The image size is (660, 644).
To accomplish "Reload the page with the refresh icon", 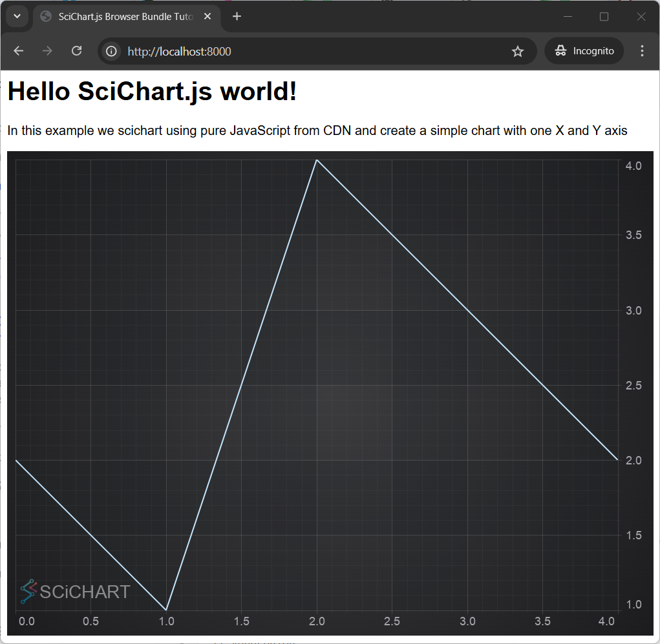I will 76,51.
